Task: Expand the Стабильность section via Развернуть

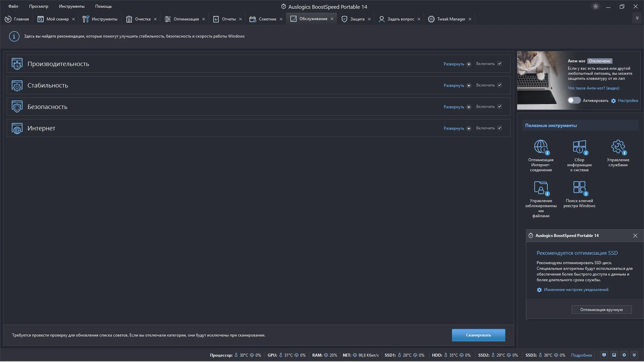Action: (x=457, y=85)
